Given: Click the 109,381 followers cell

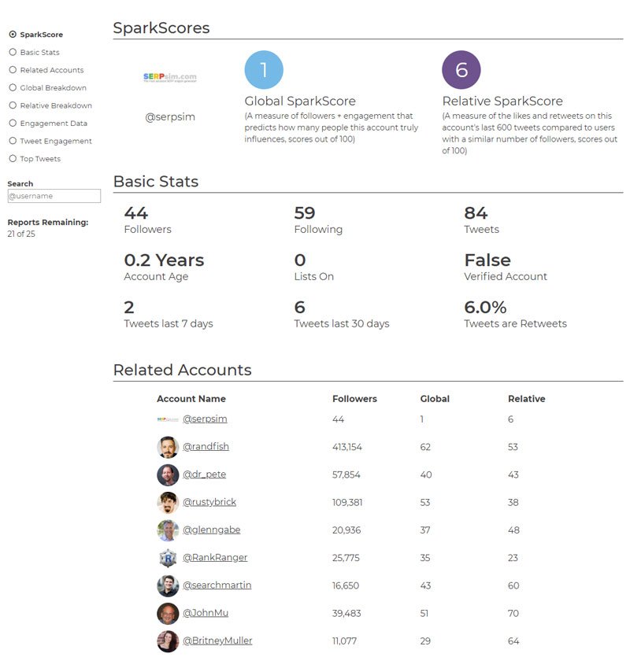Looking at the screenshot, I should coord(347,502).
